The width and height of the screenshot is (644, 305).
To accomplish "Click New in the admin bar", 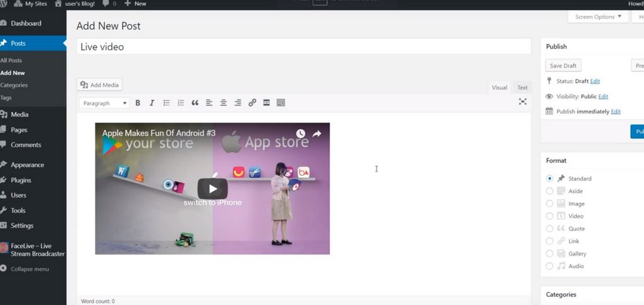I will tap(135, 4).
